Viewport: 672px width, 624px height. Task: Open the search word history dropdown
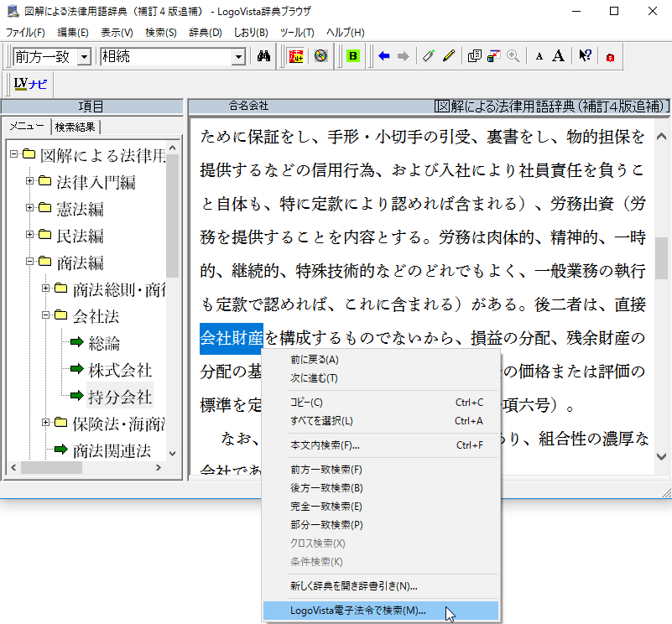click(x=238, y=57)
